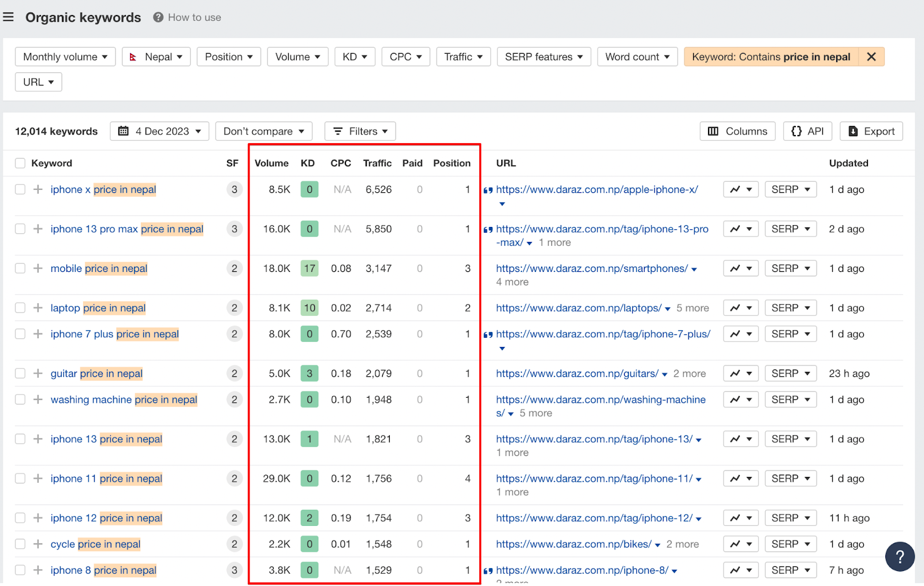The image size is (924, 586).
Task: Click the plus icon for washing machine price in nepal
Action: 38,400
